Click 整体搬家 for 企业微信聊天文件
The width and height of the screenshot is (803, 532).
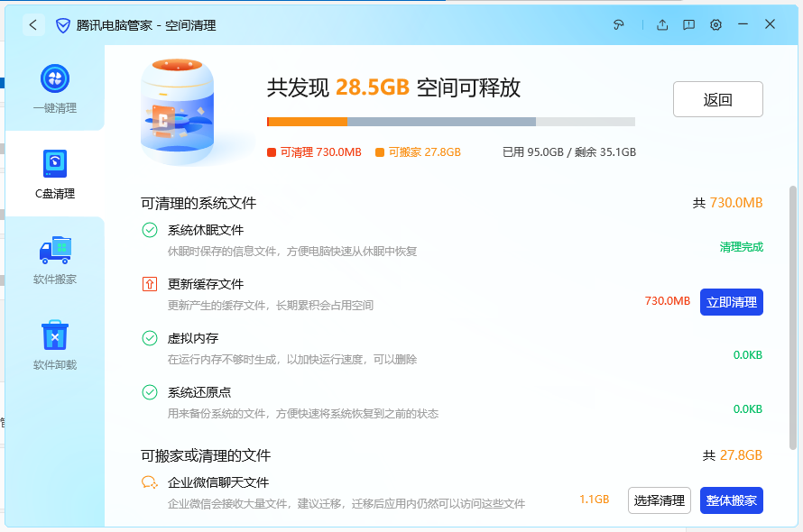[x=732, y=500]
